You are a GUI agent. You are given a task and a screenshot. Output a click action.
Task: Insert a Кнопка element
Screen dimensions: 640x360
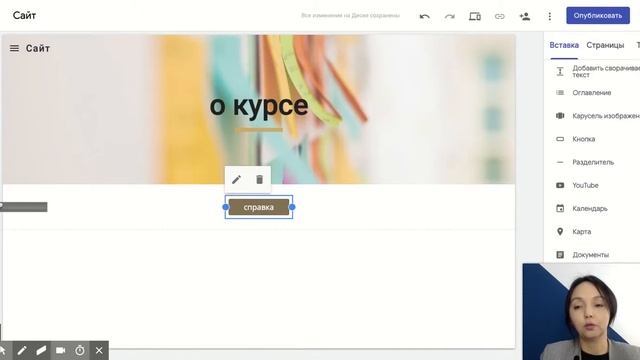pyautogui.click(x=583, y=139)
